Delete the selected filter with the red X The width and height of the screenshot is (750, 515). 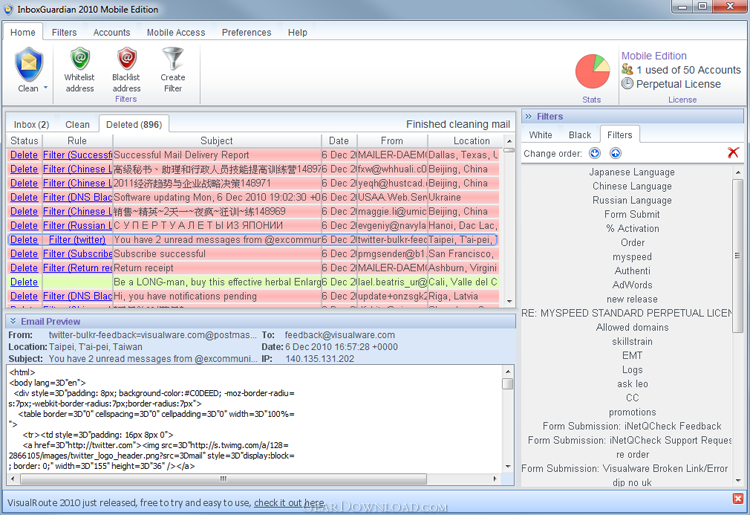(x=733, y=153)
